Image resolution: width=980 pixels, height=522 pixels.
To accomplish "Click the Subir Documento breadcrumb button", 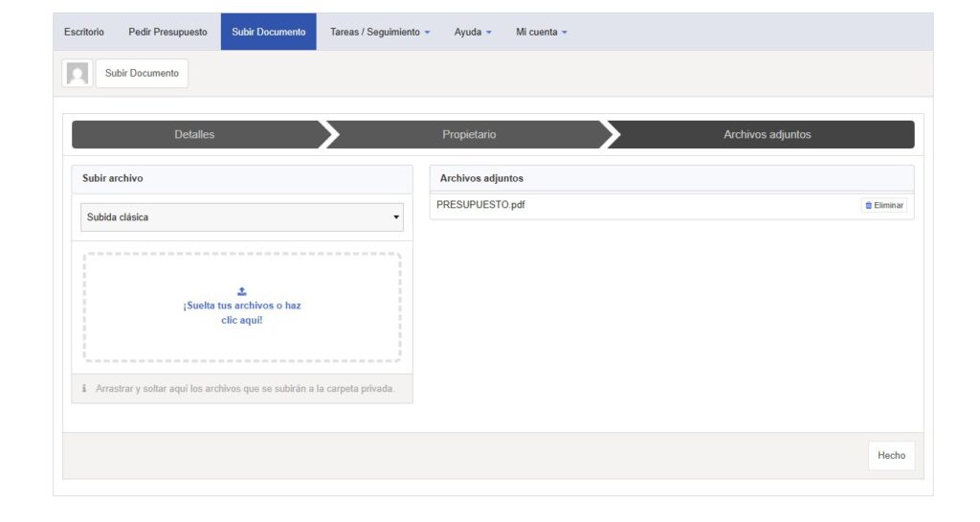I will pyautogui.click(x=142, y=73).
